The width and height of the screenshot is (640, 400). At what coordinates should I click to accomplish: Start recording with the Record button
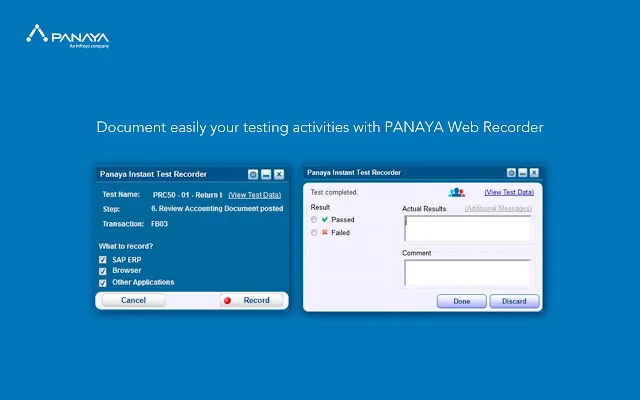251,300
